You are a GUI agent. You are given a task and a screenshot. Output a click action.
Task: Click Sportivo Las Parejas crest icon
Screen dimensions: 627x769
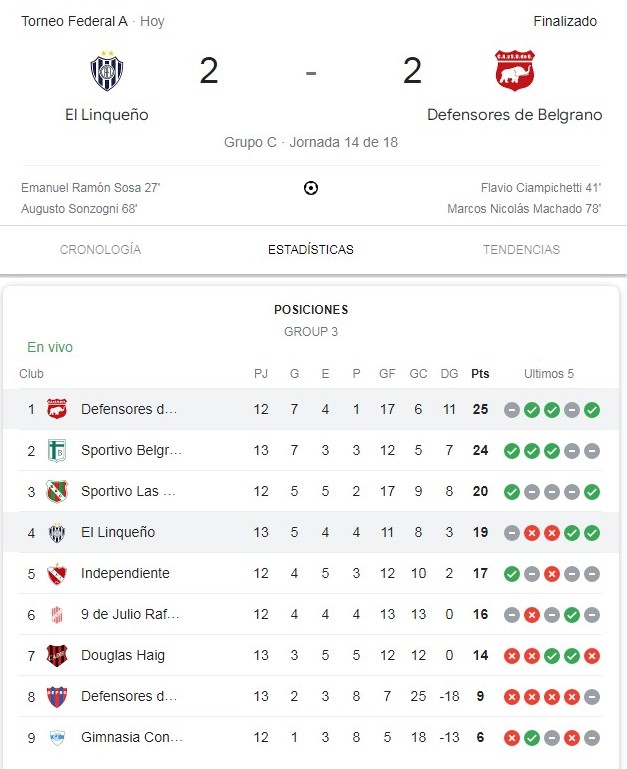click(x=57, y=491)
